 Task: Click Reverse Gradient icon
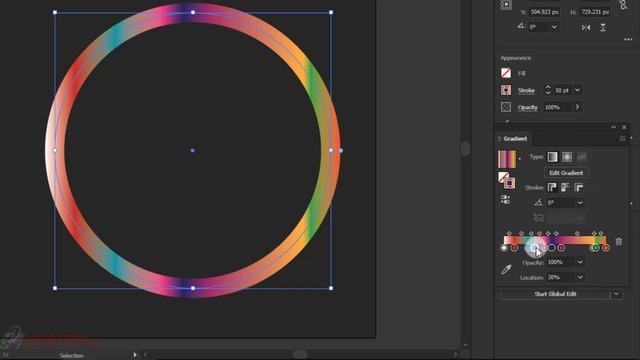coord(505,200)
